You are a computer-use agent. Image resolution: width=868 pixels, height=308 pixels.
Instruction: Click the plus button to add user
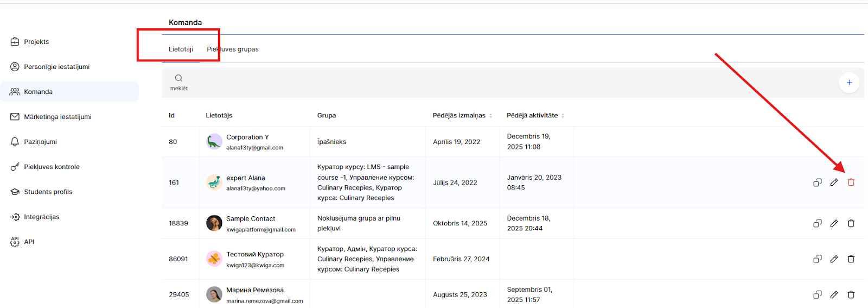848,83
